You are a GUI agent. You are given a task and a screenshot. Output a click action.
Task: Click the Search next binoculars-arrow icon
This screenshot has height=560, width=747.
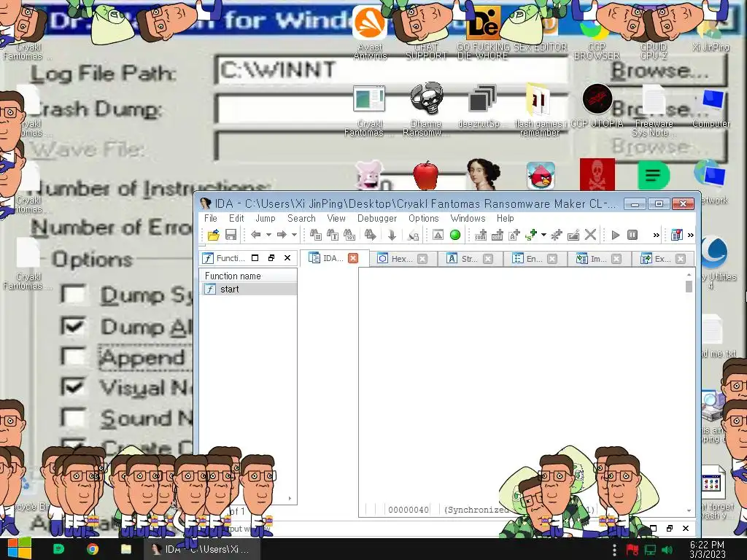point(370,235)
